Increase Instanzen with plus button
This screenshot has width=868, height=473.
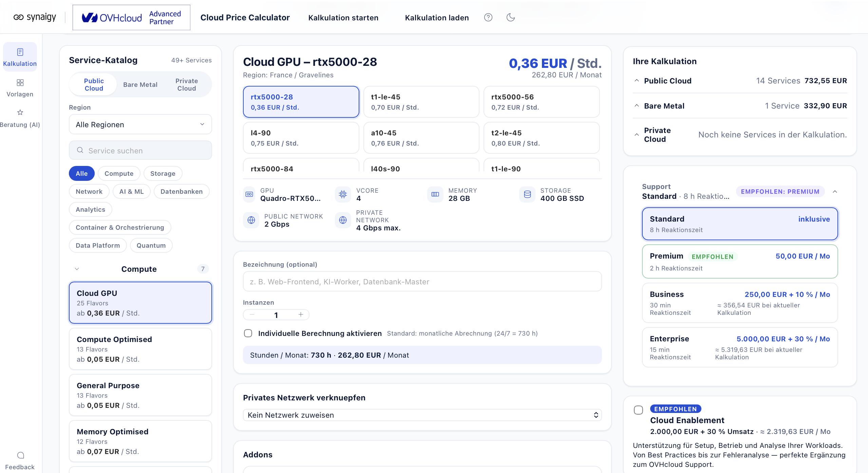coord(301,315)
